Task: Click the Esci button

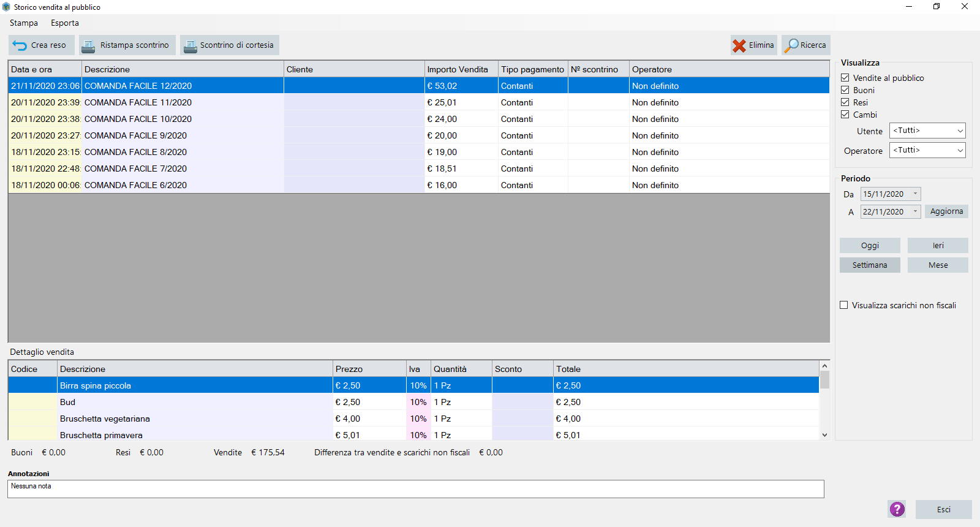Action: tap(943, 510)
